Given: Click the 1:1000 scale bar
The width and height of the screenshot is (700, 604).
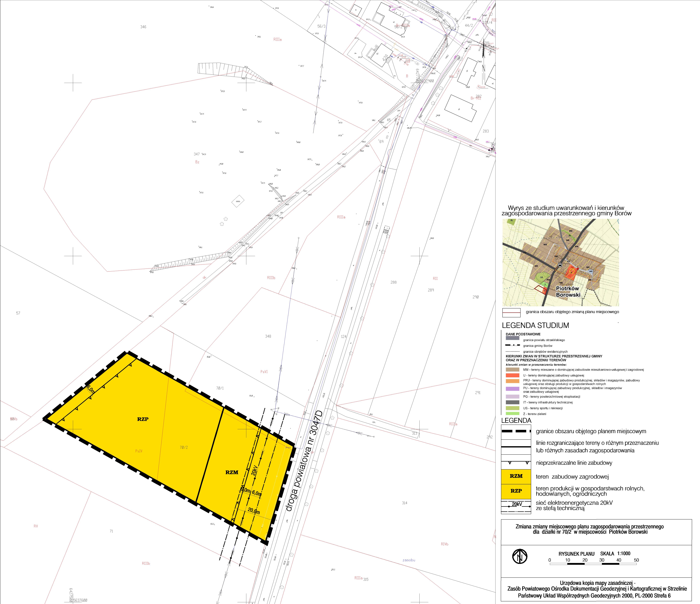Looking at the screenshot, I should coord(593,564).
